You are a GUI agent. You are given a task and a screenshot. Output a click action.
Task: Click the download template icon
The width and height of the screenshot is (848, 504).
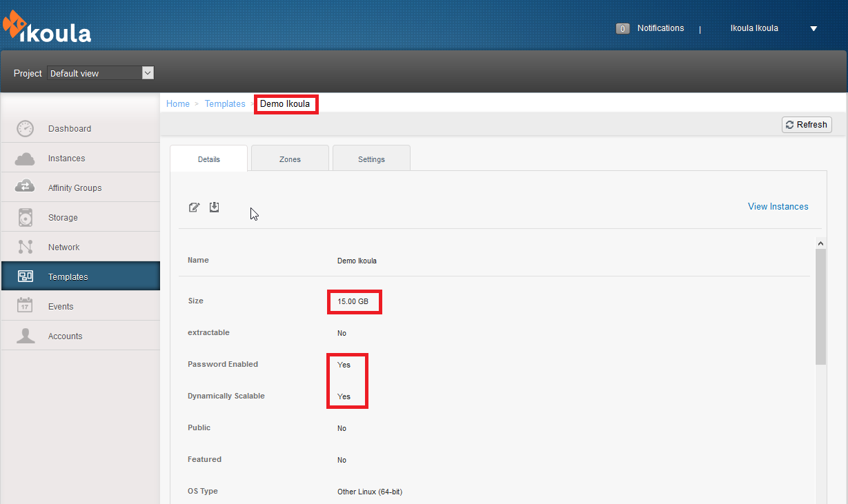click(214, 207)
